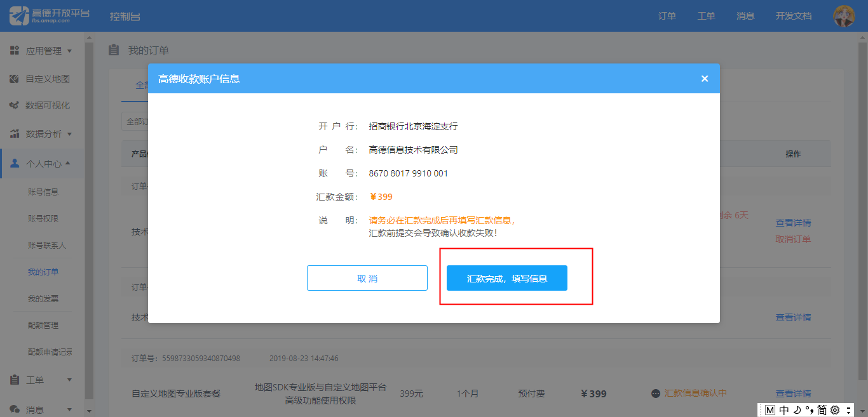Click the 取消 button in dialog

[367, 278]
